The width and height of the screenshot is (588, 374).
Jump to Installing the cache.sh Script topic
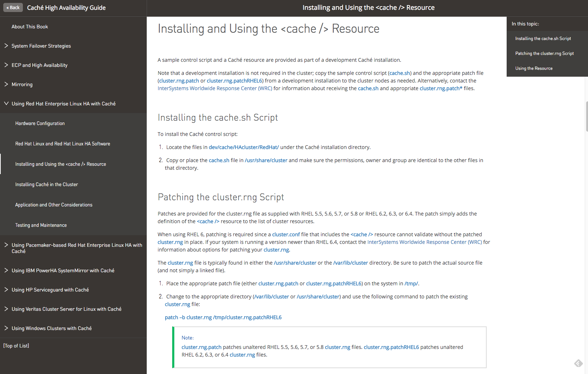[x=543, y=39]
